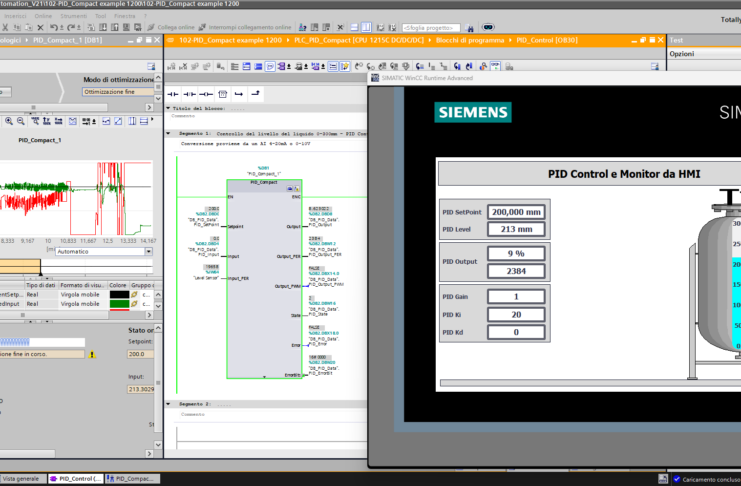
Task: Open the Online menu
Action: click(43, 16)
